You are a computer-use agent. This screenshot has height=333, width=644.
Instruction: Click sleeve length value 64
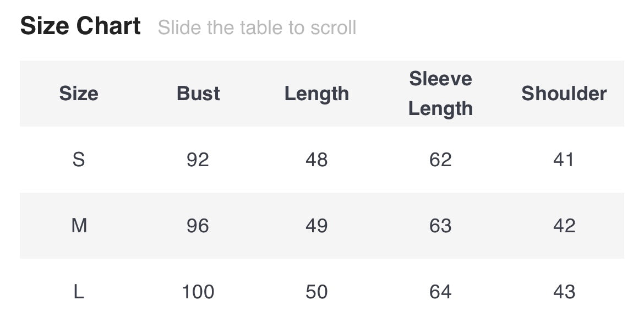pos(440,292)
